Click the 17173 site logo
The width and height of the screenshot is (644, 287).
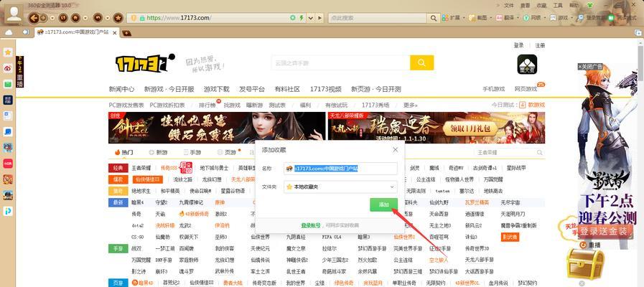pyautogui.click(x=145, y=63)
